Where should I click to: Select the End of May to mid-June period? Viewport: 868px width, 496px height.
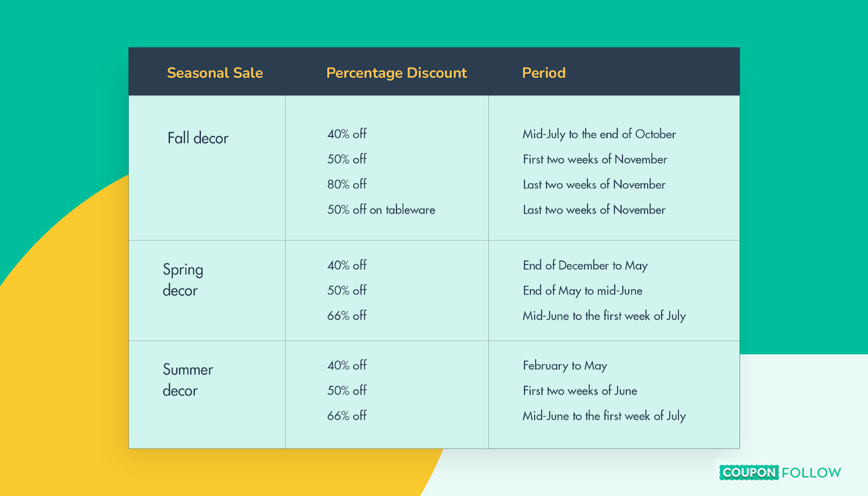(x=583, y=291)
